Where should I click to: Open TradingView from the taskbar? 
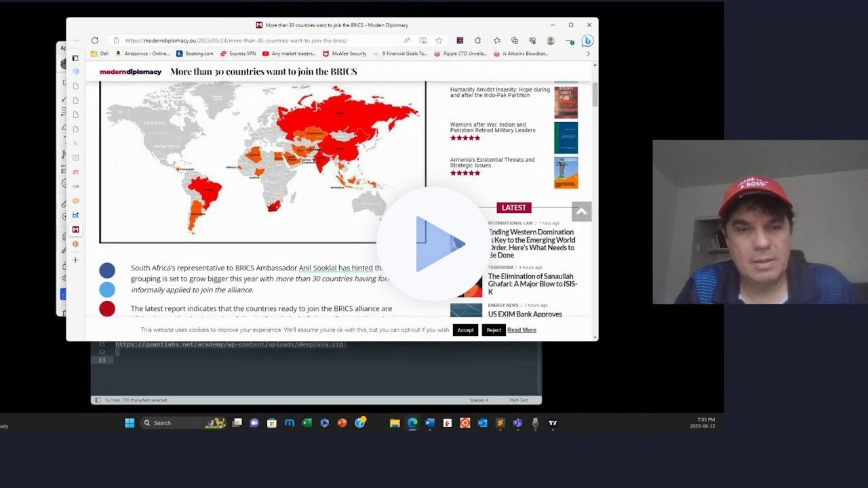point(553,423)
